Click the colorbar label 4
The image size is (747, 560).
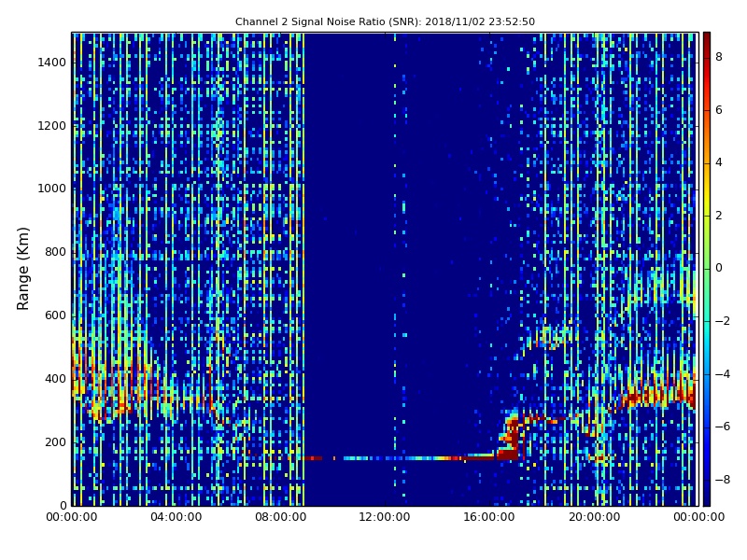tap(719, 162)
